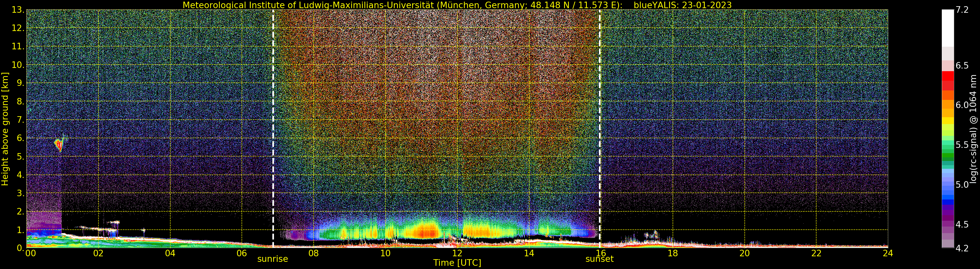
Task: Pick the blue band near 5.0 on colorbar
Action: coord(947,190)
